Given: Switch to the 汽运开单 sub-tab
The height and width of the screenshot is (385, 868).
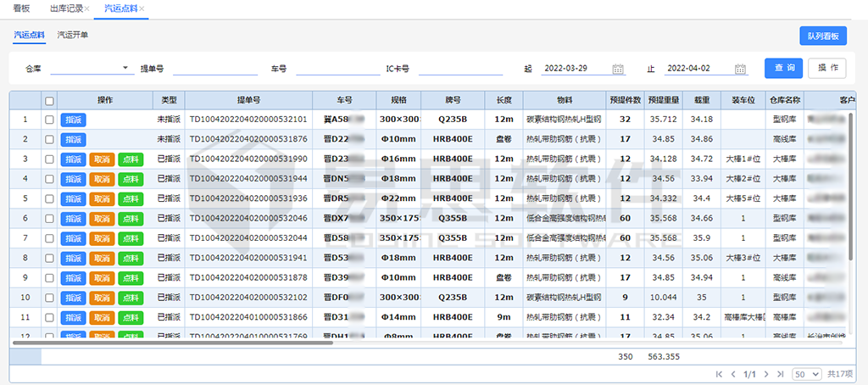Looking at the screenshot, I should pyautogui.click(x=73, y=35).
